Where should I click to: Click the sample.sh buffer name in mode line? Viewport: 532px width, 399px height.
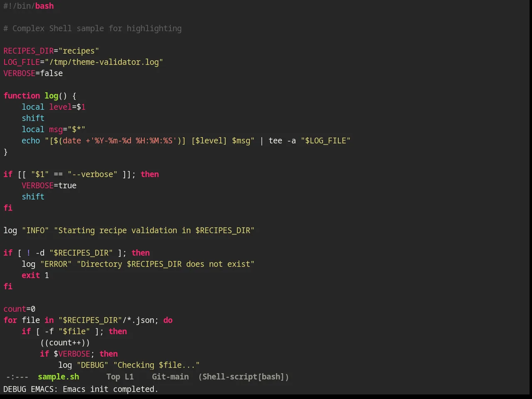58,377
